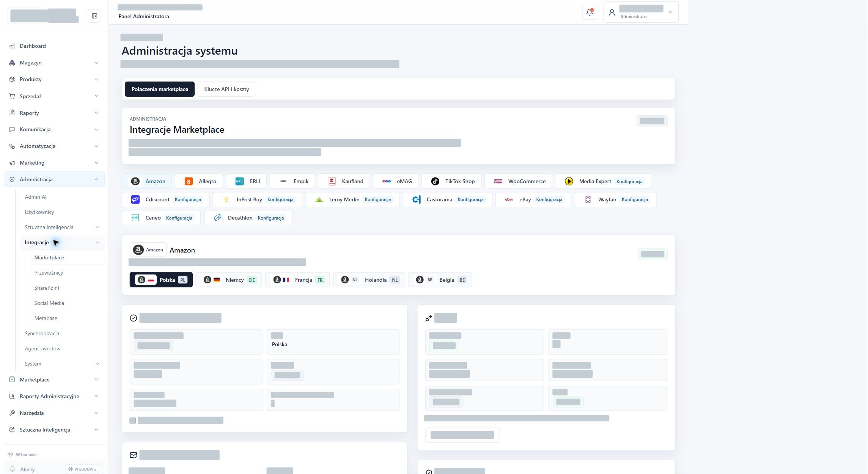
Task: Open SharePoint in the sidebar
Action: pos(47,288)
